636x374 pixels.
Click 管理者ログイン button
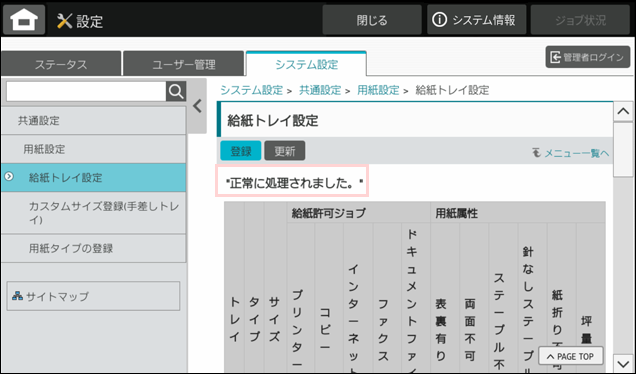pyautogui.click(x=588, y=57)
